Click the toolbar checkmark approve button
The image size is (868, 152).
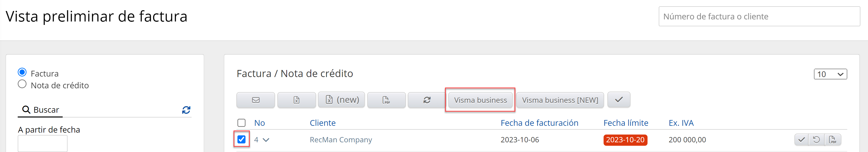pyautogui.click(x=619, y=100)
